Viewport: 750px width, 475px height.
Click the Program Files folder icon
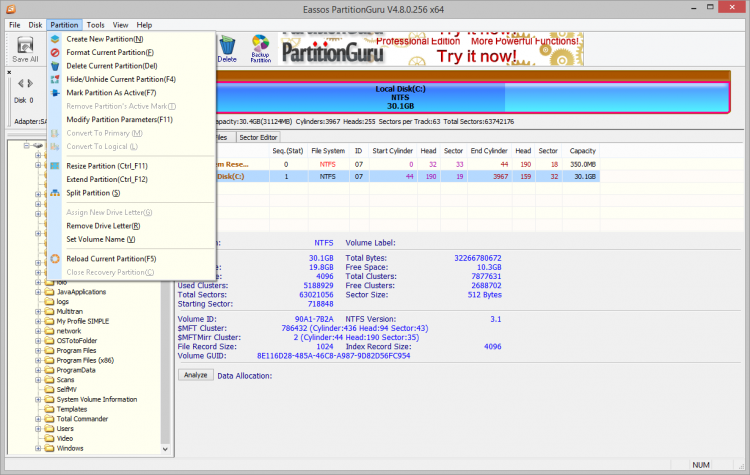coord(49,350)
